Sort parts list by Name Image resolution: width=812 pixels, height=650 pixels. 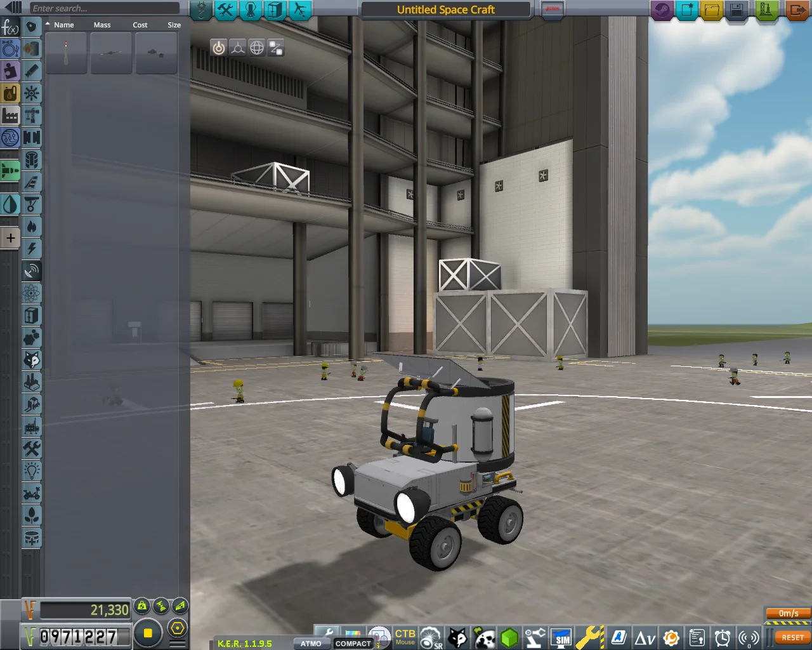64,25
